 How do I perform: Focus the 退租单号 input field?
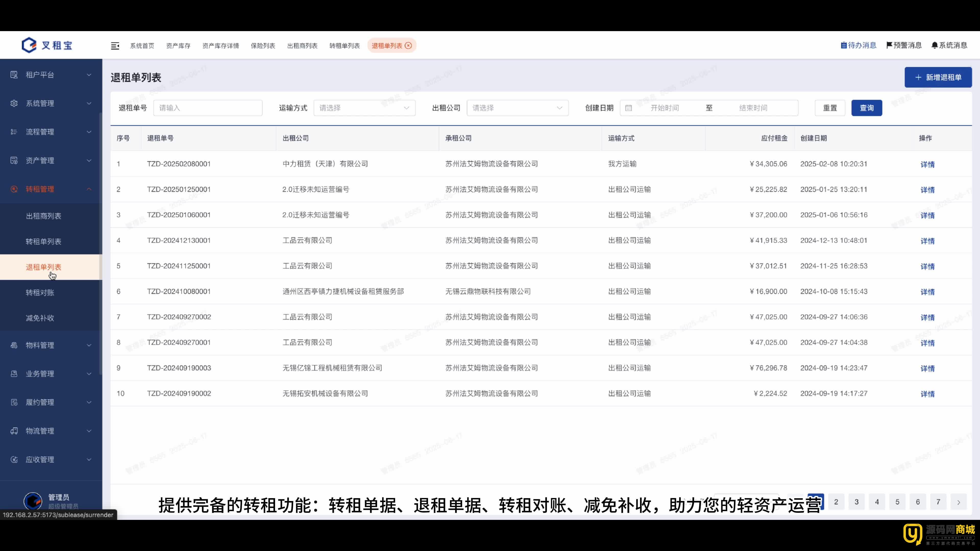[x=208, y=108]
